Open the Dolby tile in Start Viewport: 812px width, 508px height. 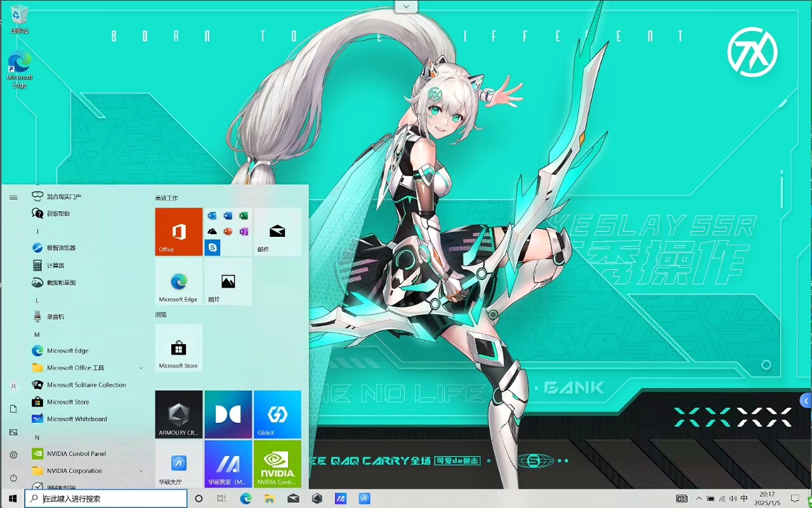click(x=228, y=414)
